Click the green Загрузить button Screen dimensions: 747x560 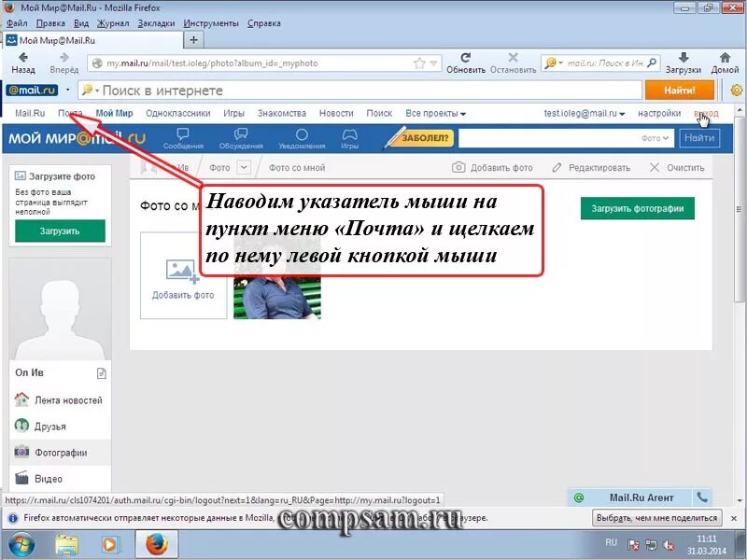[x=60, y=231]
